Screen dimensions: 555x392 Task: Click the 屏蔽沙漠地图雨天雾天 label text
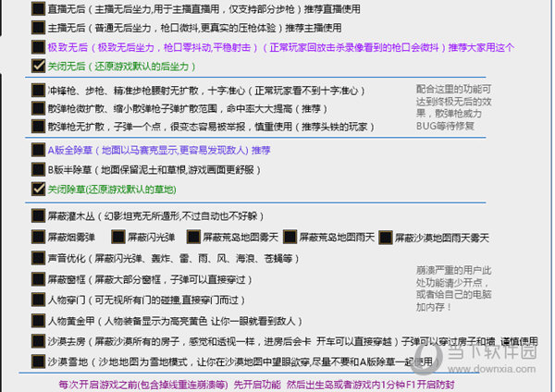point(442,238)
